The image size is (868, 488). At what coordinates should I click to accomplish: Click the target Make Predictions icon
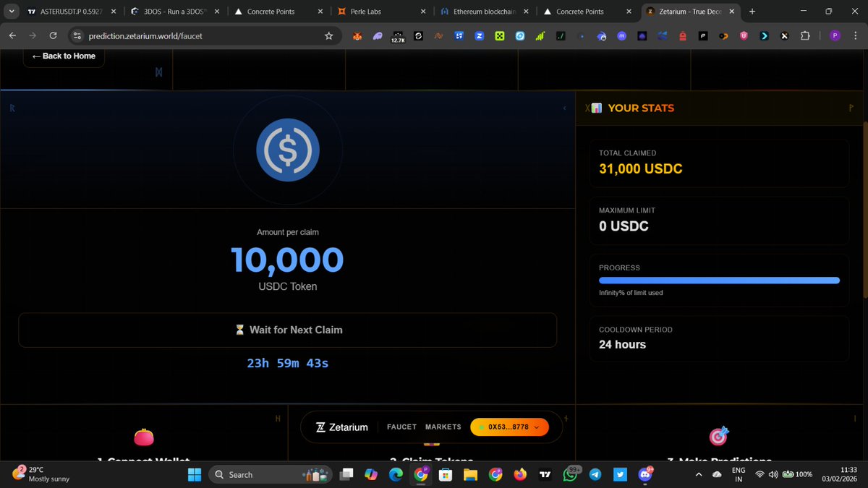click(x=719, y=437)
